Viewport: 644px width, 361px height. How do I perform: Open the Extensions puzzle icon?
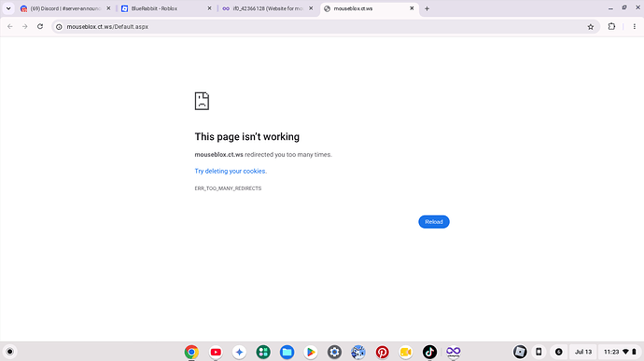pos(611,27)
